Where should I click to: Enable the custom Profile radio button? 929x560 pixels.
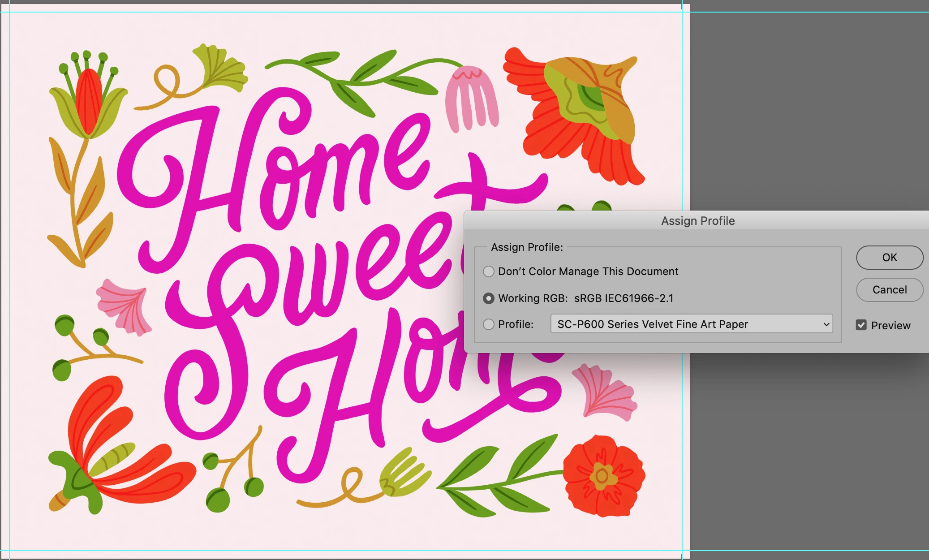click(489, 324)
